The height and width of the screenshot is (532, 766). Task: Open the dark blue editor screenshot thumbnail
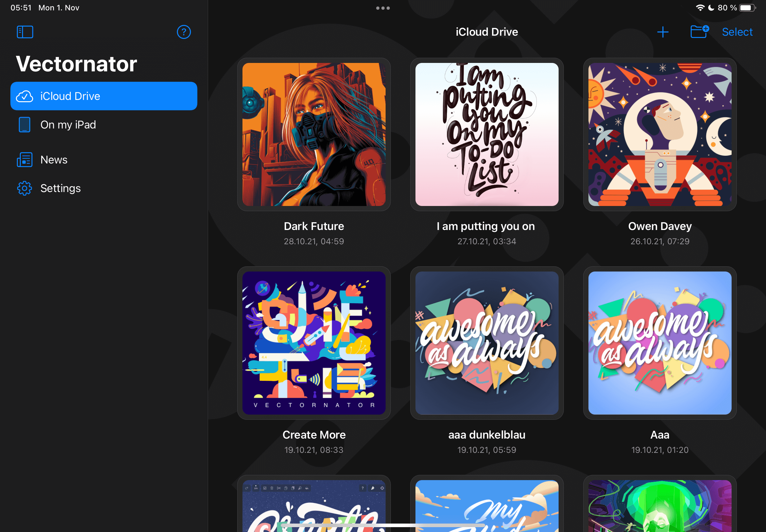tap(314, 506)
